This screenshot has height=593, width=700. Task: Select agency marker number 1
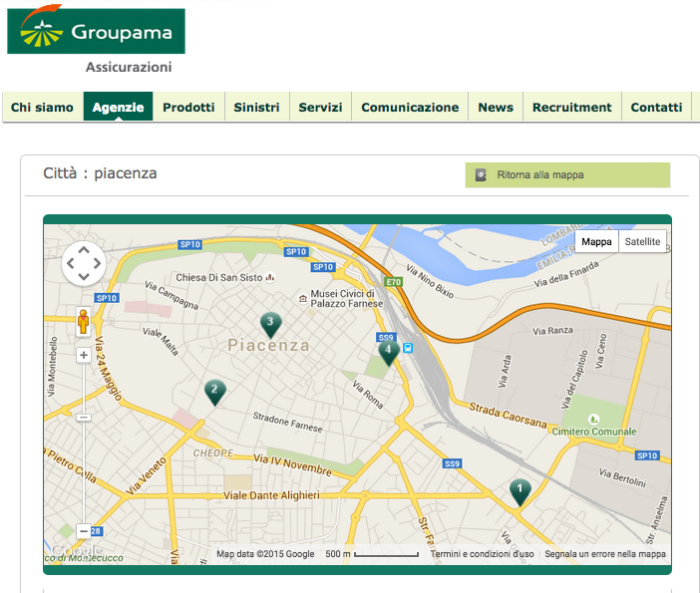521,492
